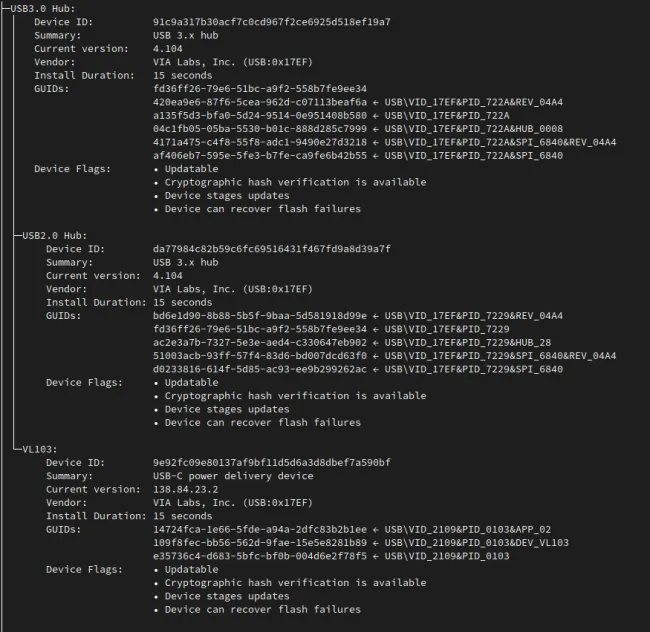Screen dimensions: 650x632
Task: Click USB\VID_17EF&PID_722A&SPI_6840&REV_04A4 identifier
Action: click(x=500, y=143)
